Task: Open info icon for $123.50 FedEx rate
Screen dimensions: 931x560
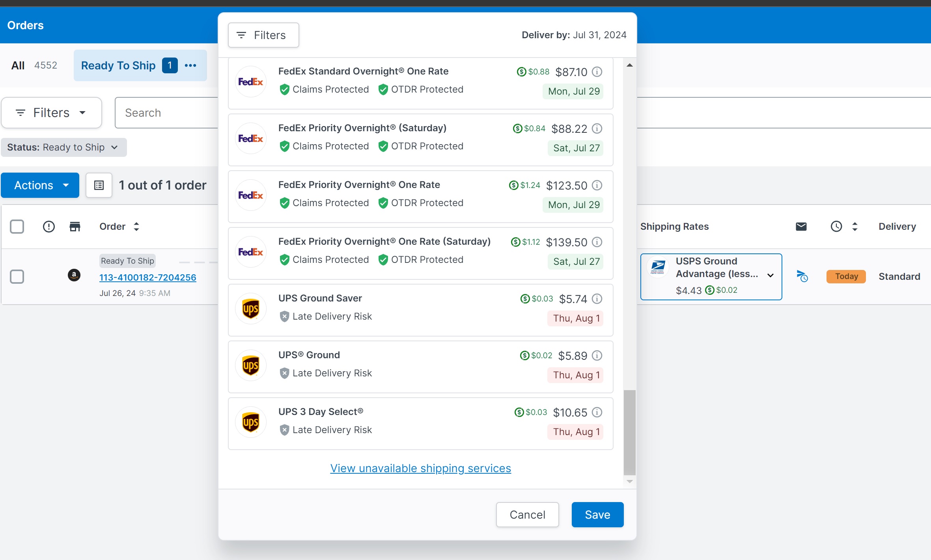Action: pos(597,185)
